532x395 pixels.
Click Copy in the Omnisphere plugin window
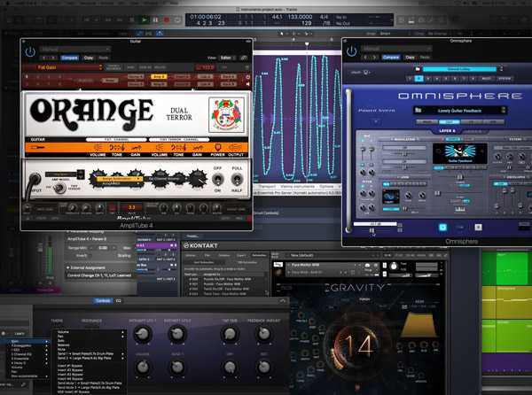click(x=410, y=58)
